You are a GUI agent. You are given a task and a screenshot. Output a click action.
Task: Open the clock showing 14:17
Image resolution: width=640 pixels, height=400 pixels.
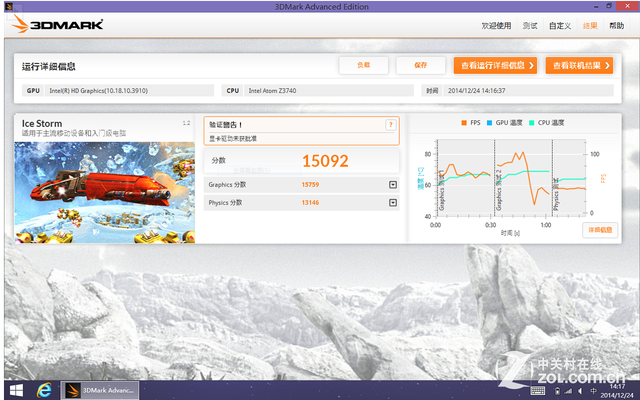[x=617, y=391]
